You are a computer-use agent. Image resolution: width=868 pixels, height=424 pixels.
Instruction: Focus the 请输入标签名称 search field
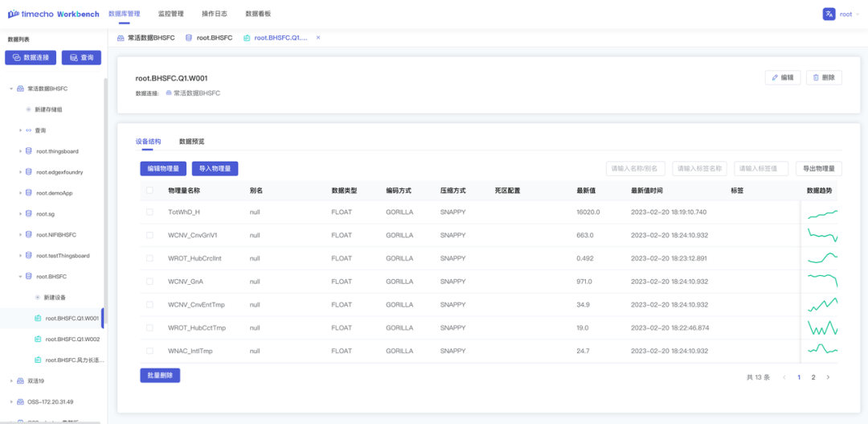tap(700, 168)
